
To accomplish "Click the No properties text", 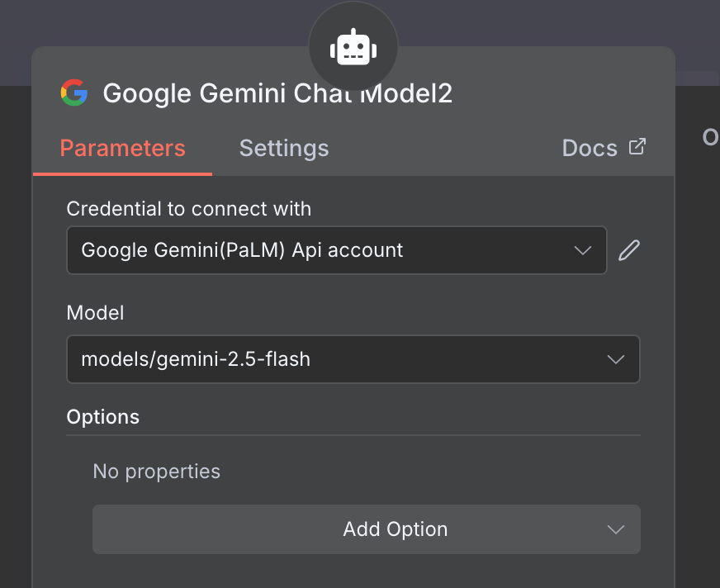I will pyautogui.click(x=157, y=472).
